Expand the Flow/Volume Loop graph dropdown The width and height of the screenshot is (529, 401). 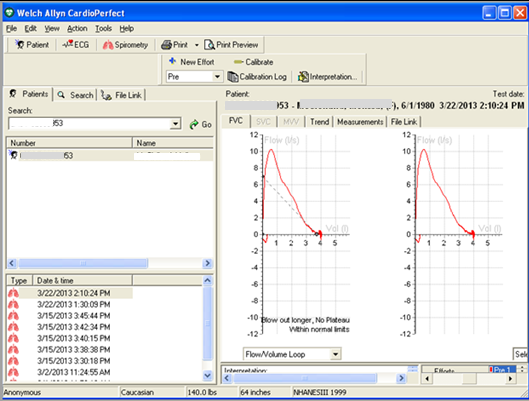336,354
